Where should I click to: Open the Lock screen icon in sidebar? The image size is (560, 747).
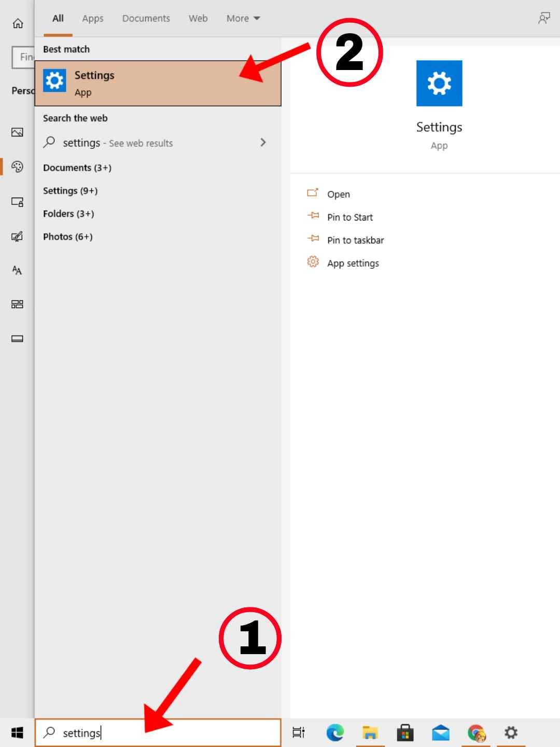click(x=17, y=202)
